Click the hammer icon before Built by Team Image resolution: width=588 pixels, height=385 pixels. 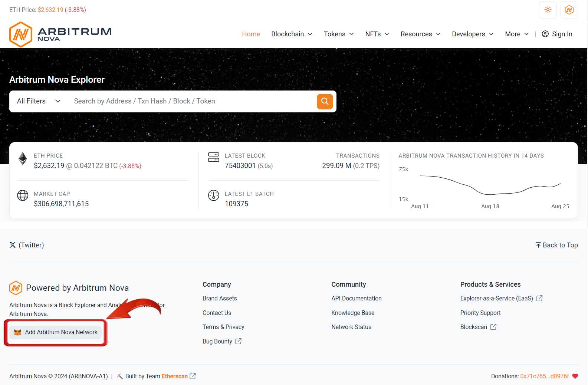[120, 376]
